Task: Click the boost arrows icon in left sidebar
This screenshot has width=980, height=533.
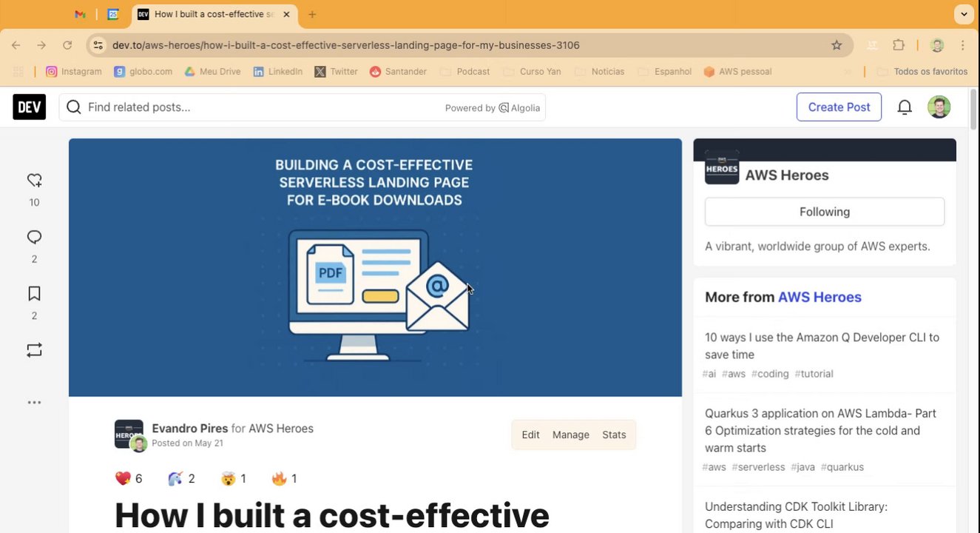Action: tap(34, 350)
